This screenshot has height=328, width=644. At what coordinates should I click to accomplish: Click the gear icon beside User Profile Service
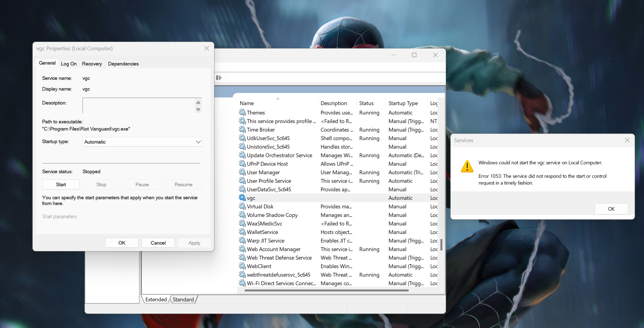point(242,181)
